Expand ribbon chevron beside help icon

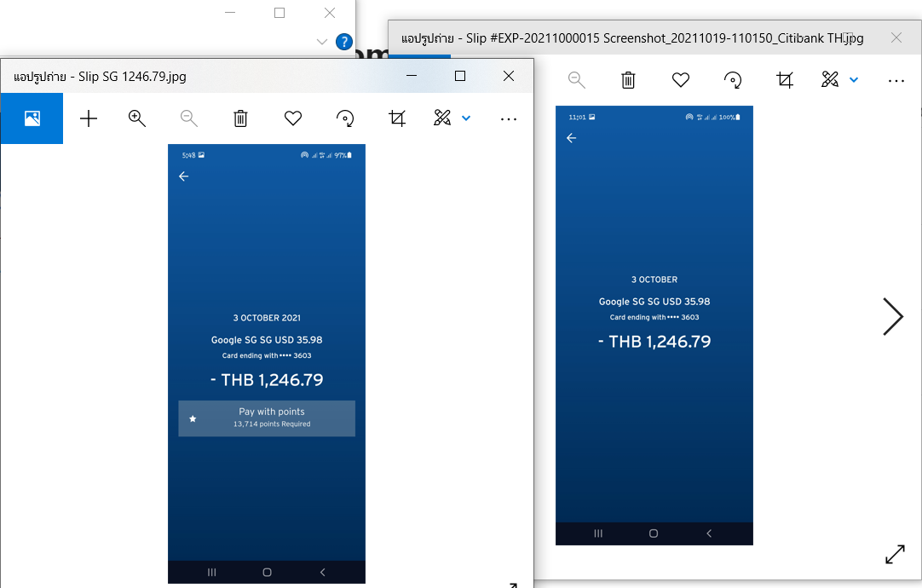pyautogui.click(x=321, y=42)
